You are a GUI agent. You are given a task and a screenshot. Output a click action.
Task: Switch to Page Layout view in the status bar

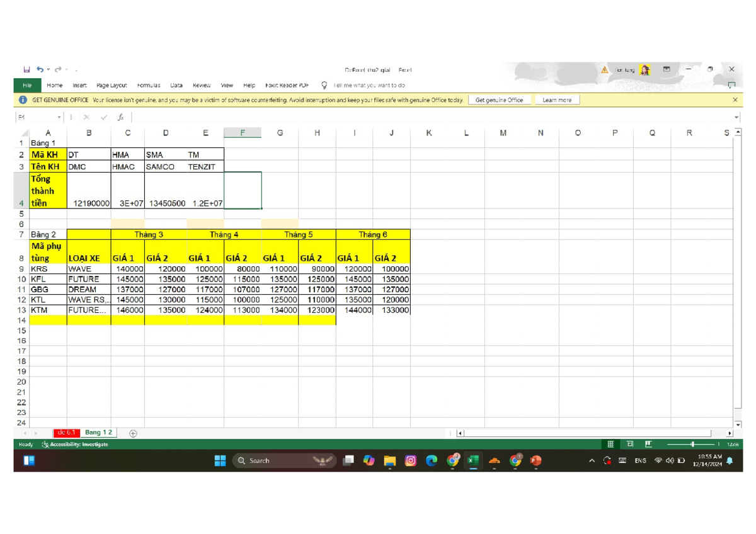tap(629, 444)
